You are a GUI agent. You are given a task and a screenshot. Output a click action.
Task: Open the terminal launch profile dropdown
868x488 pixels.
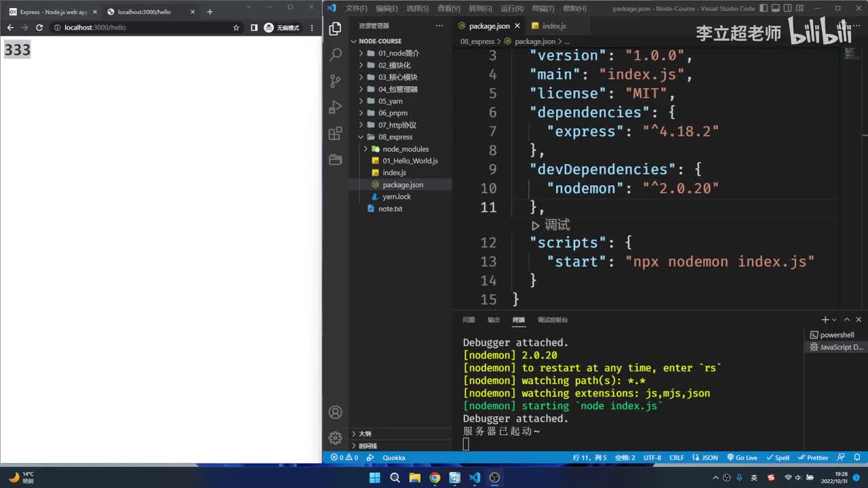(x=834, y=319)
